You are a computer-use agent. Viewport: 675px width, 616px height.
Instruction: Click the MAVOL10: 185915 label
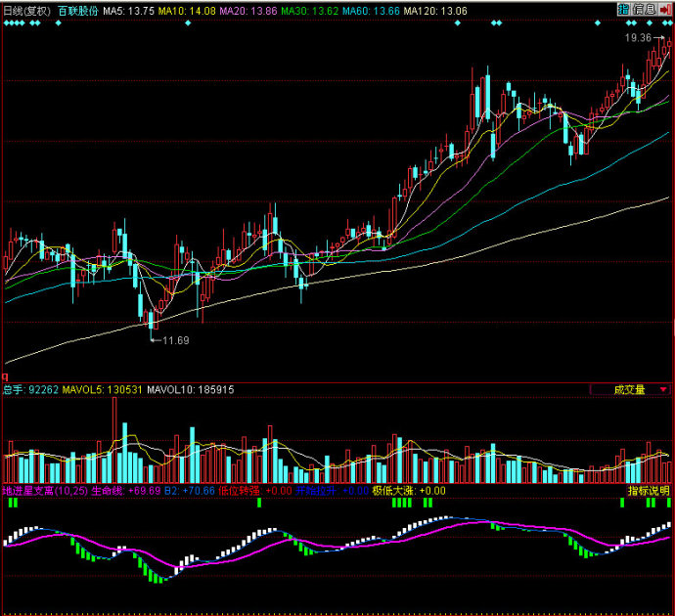click(191, 390)
